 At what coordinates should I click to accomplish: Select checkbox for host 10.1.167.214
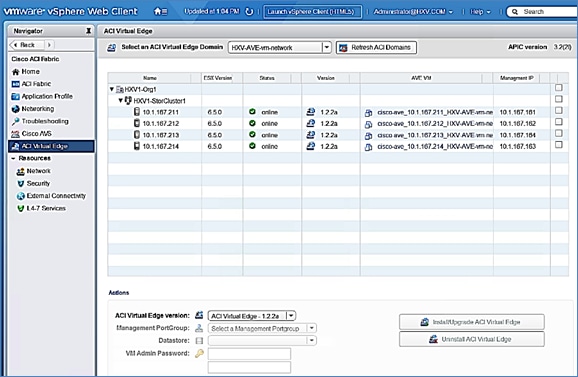559,144
